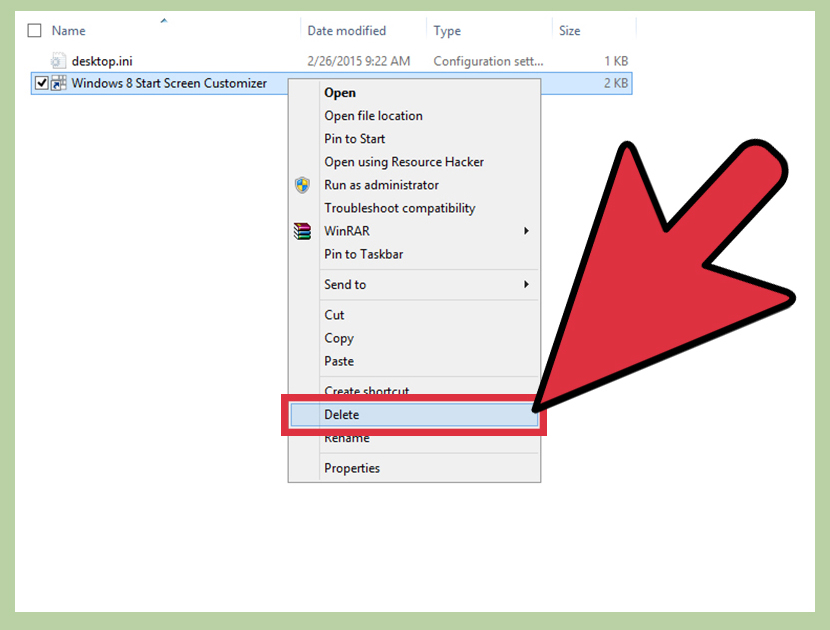
Task: Choose Copy from the context menu
Action: pyautogui.click(x=414, y=338)
